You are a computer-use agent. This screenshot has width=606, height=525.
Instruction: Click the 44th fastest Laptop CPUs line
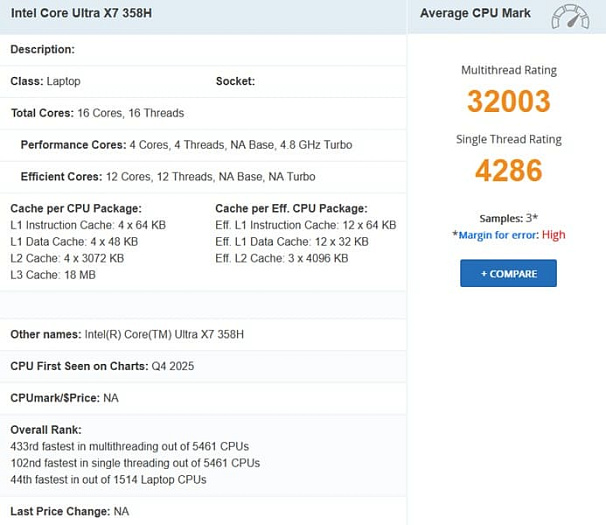pyautogui.click(x=109, y=480)
